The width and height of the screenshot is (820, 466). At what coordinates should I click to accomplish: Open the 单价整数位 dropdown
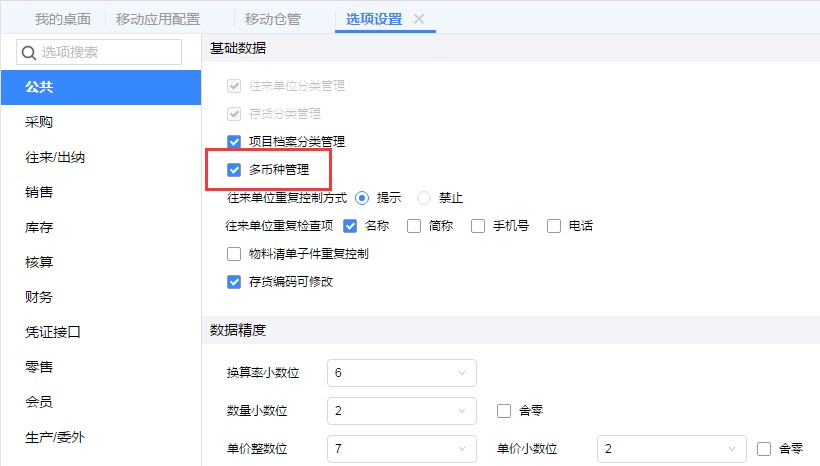(402, 449)
